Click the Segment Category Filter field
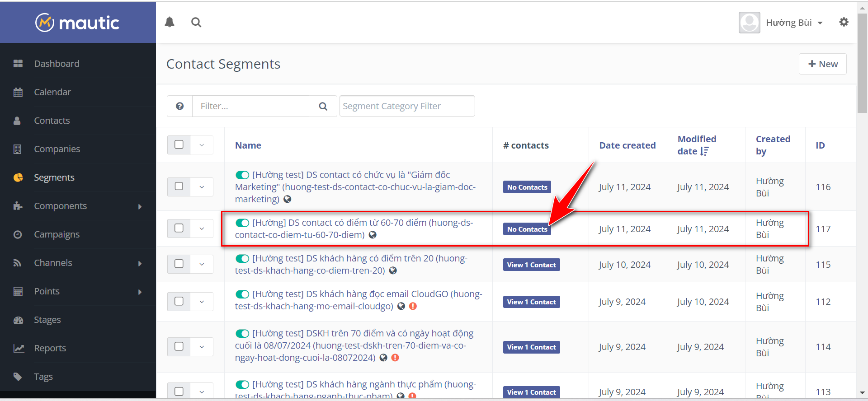Image resolution: width=868 pixels, height=401 pixels. 407,106
